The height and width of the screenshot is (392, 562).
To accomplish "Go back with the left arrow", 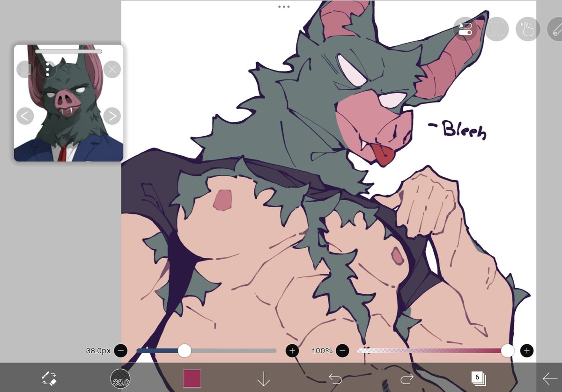I will 549,378.
